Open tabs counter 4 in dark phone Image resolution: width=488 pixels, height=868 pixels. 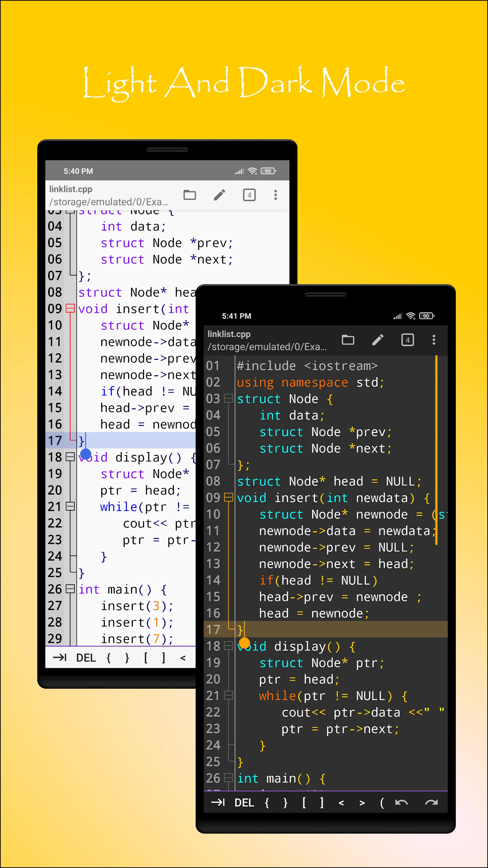click(408, 340)
